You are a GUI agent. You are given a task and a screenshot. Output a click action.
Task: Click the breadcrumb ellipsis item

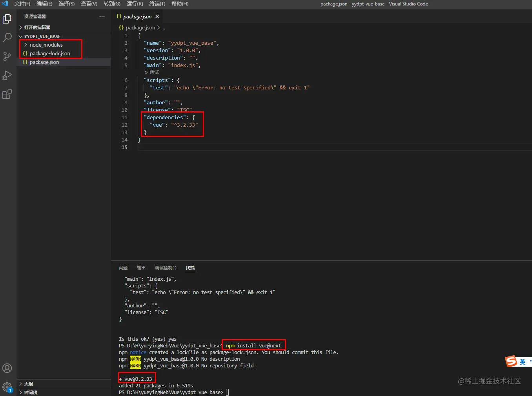(x=163, y=27)
